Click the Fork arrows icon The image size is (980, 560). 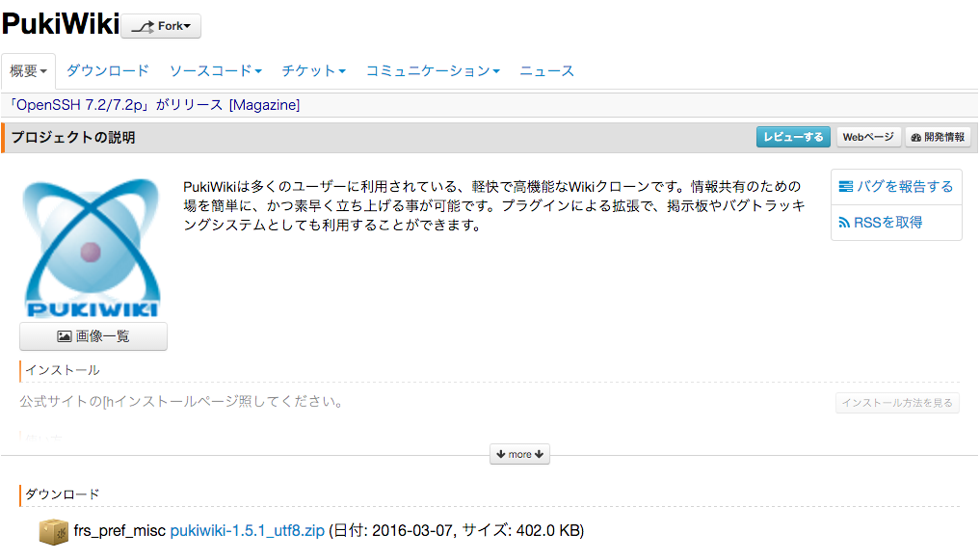143,27
